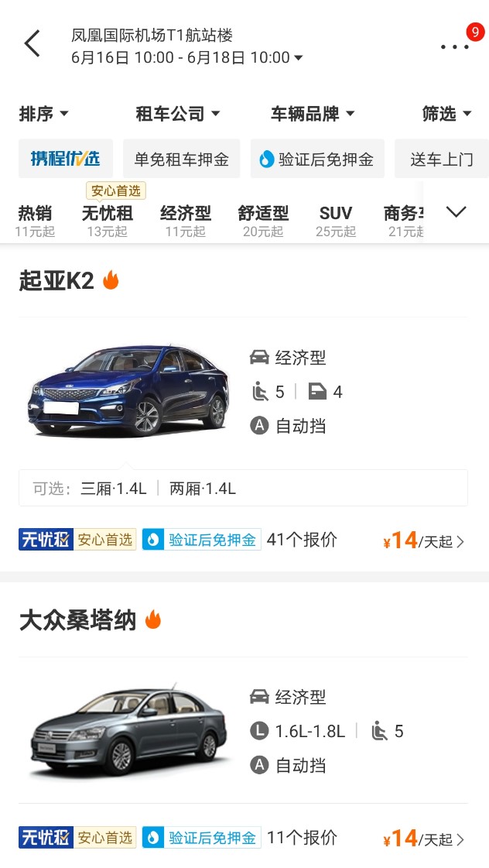Click the car type icon beside 经济型
This screenshot has height=868, width=489.
point(258,357)
